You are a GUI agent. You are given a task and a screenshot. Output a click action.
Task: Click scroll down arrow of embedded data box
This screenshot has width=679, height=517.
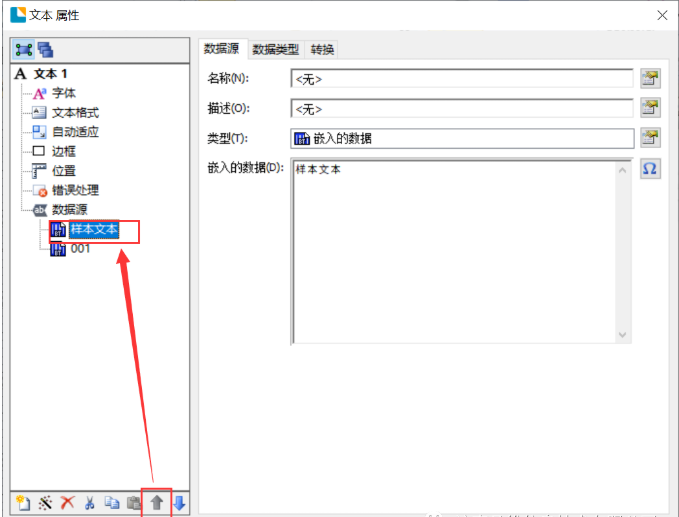(x=624, y=335)
